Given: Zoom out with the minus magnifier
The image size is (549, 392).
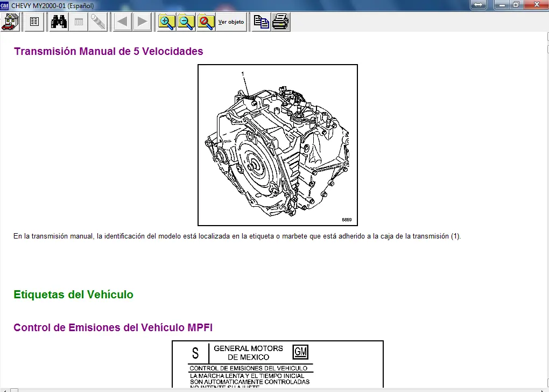Looking at the screenshot, I should point(186,22).
